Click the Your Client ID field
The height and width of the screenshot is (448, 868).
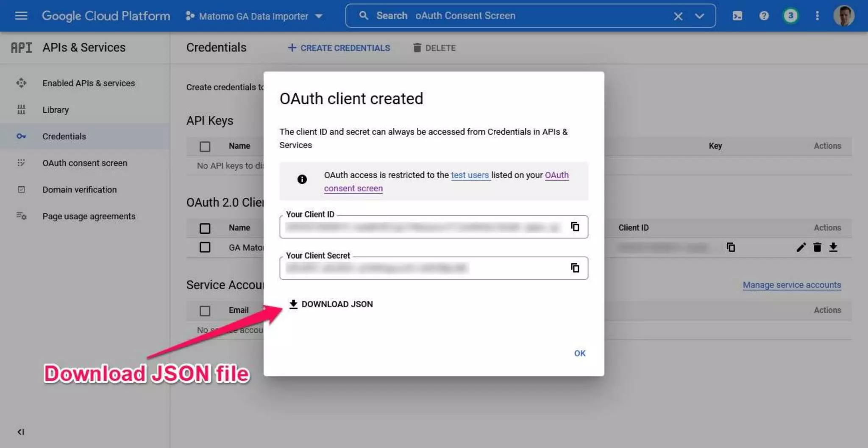tap(434, 227)
